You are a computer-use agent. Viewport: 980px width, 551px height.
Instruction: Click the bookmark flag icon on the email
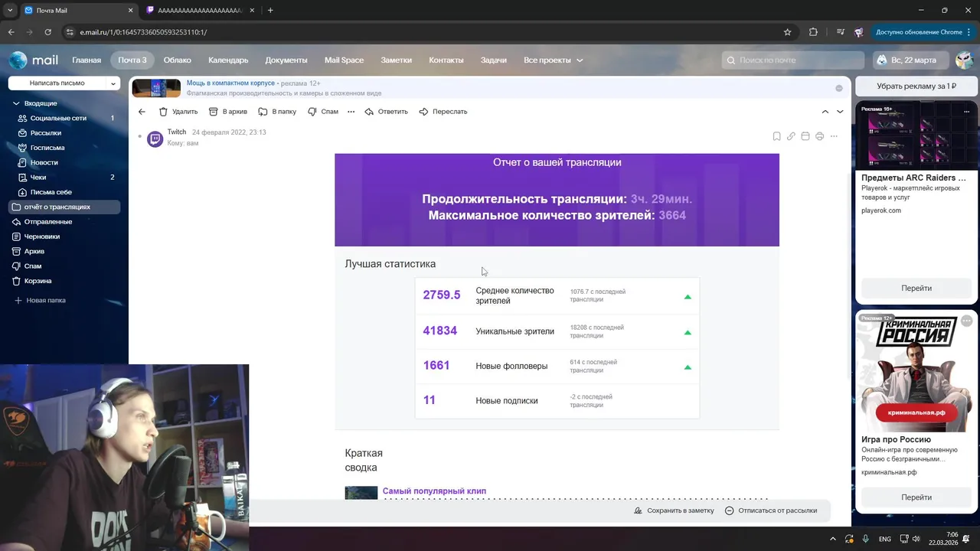[x=776, y=136]
